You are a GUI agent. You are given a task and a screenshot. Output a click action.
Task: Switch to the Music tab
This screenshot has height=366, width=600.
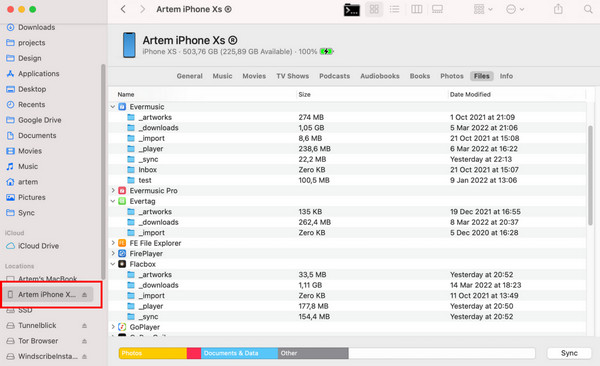222,76
